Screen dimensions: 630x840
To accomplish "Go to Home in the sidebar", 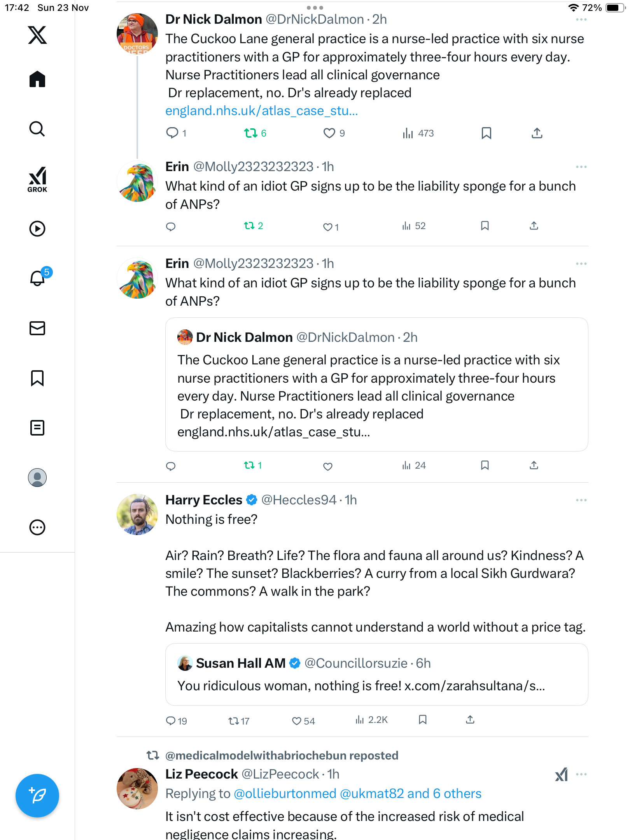I will (x=37, y=79).
